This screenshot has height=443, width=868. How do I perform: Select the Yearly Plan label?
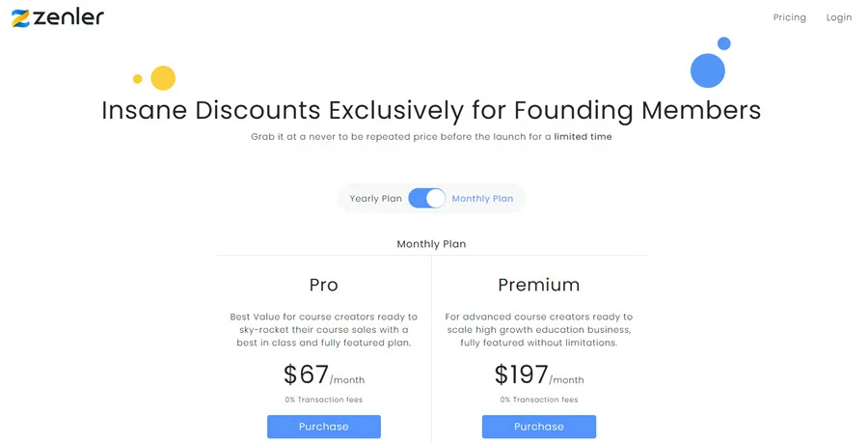pyautogui.click(x=375, y=198)
